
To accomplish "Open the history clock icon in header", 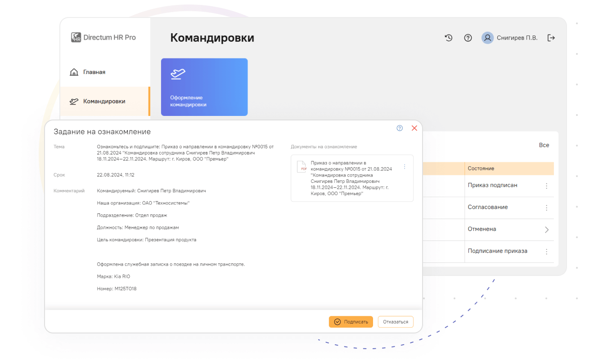I will pos(448,38).
